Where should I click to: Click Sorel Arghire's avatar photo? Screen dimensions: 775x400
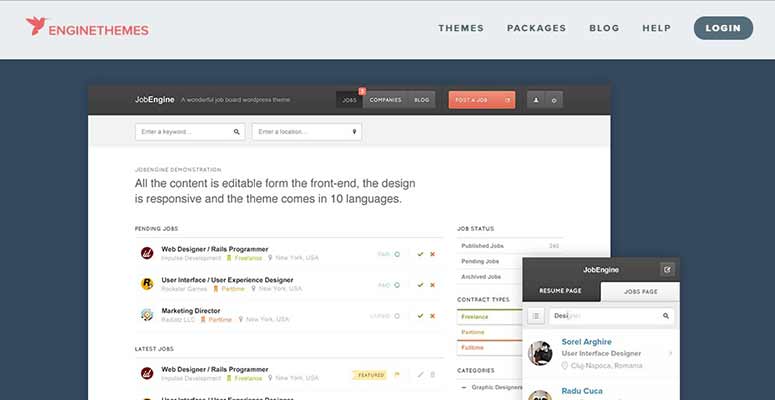pyautogui.click(x=540, y=353)
